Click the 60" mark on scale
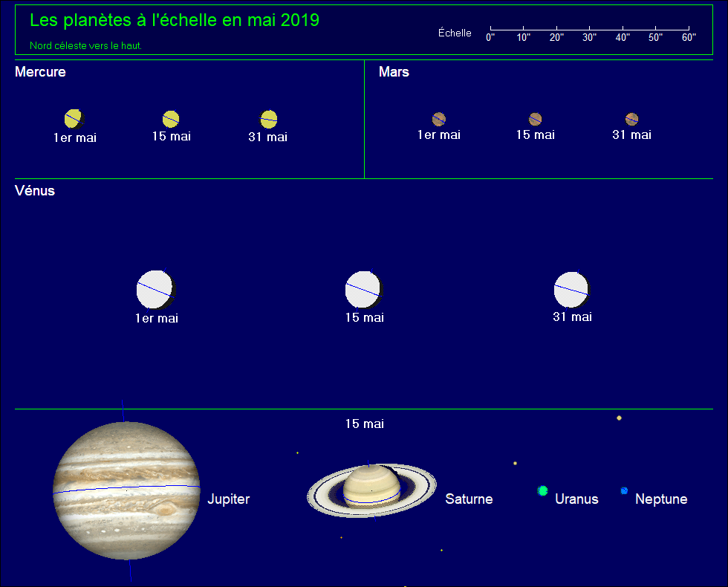Screen dimensions: 728x587 (x=689, y=37)
